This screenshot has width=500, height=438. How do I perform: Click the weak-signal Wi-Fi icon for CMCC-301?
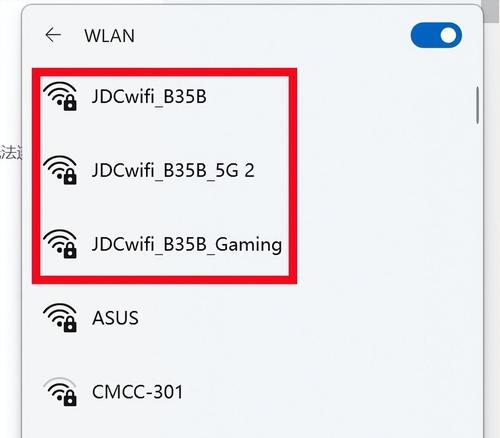(x=60, y=392)
